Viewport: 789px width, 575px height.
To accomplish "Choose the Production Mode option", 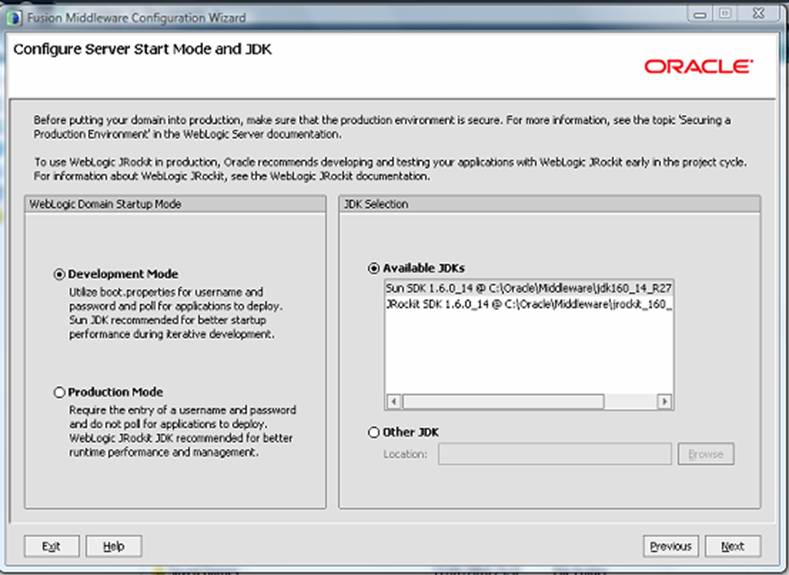I will click(59, 392).
